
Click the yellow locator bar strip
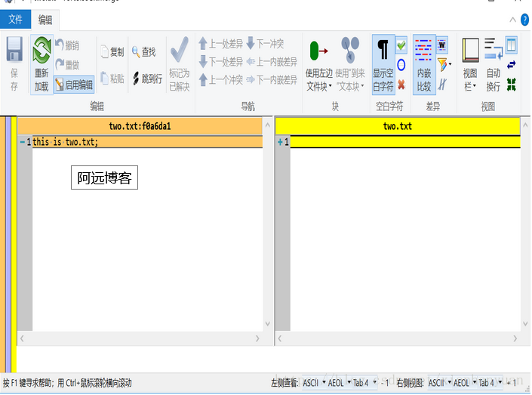[14, 245]
